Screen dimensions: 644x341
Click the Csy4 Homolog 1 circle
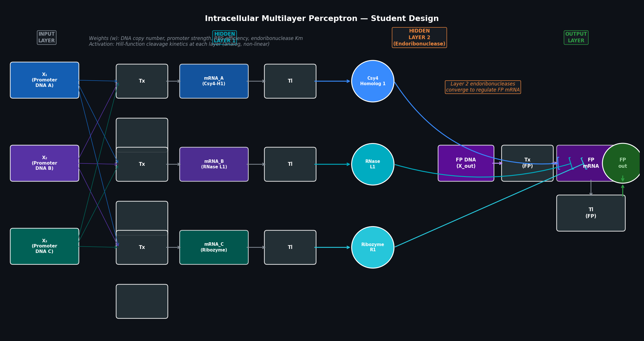click(373, 81)
